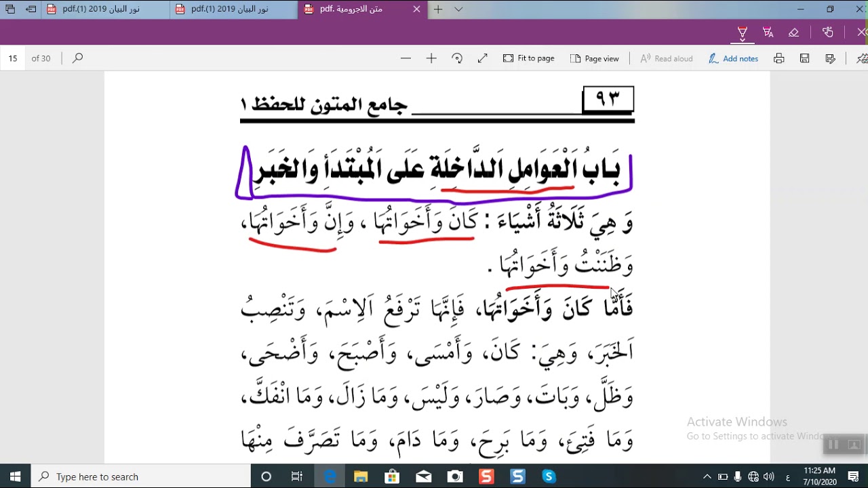Click Save as icon with pencil
This screenshot has height=488, width=868.
coord(831,58)
